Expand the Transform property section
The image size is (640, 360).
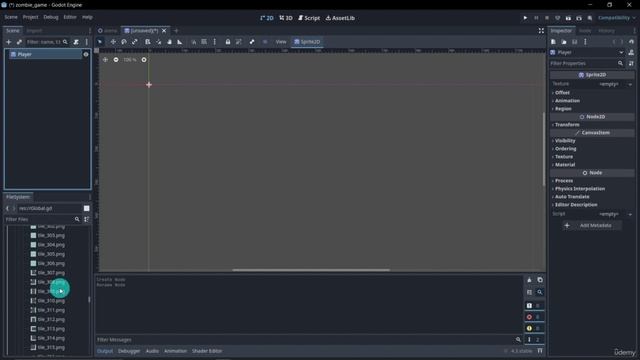(x=567, y=124)
